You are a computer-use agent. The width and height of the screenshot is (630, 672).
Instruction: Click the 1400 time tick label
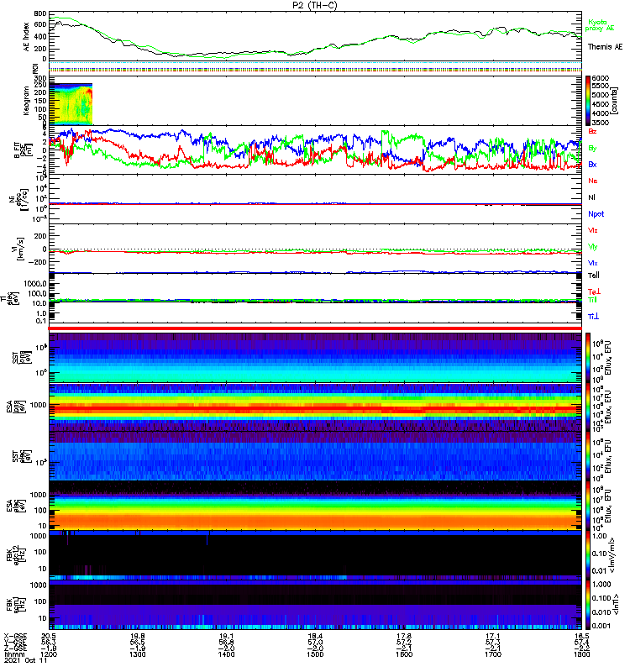(x=226, y=654)
